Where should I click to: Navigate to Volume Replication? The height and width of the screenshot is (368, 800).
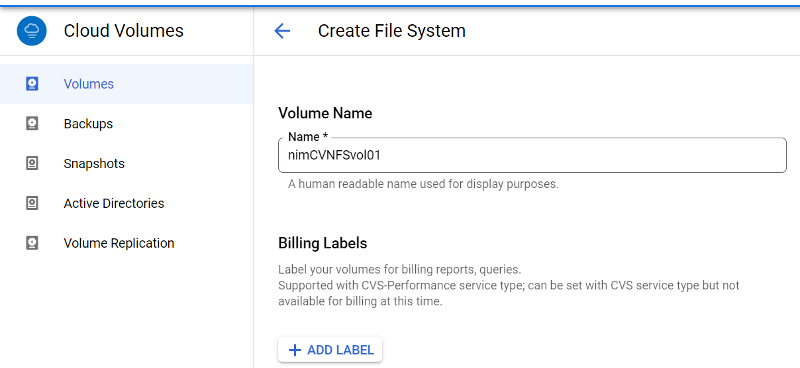[127, 243]
